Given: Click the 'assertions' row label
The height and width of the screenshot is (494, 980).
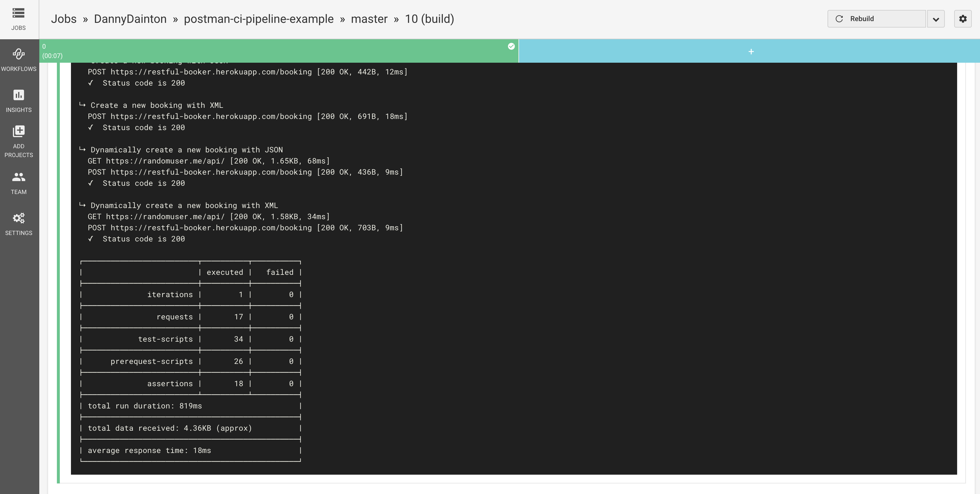Looking at the screenshot, I should pyautogui.click(x=170, y=384).
